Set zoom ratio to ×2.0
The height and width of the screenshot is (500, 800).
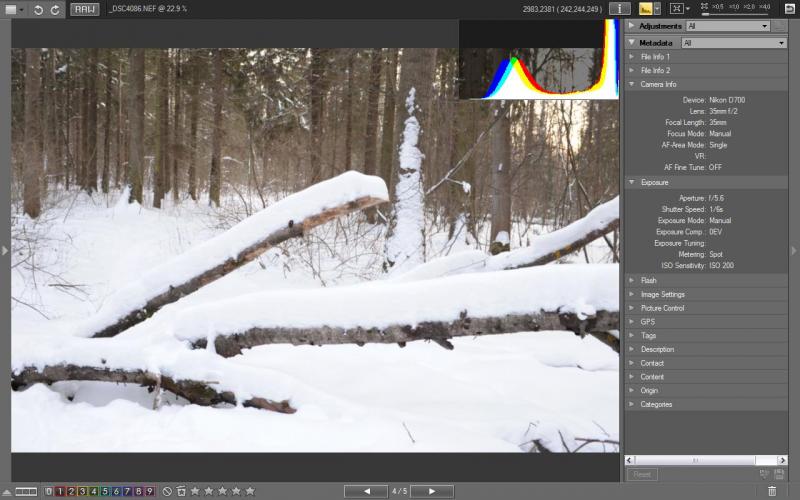point(749,7)
